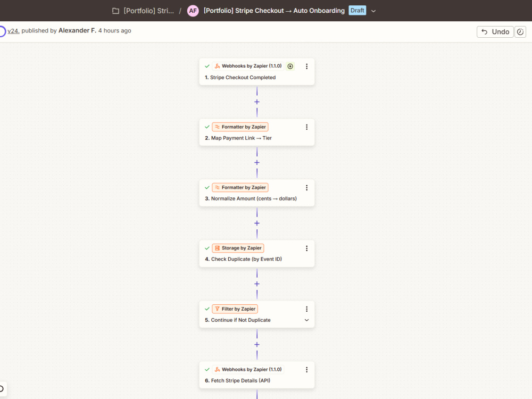Add a step after Map Payment Link → Tier
The image size is (532, 399).
click(257, 162)
